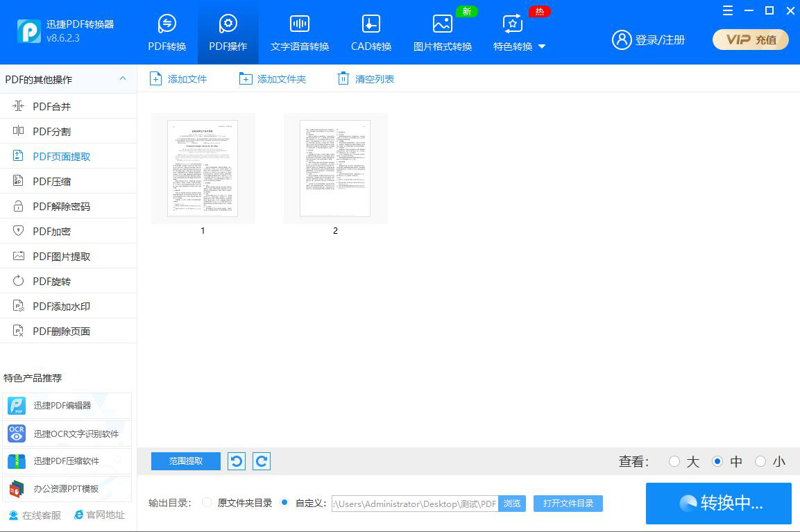Click the PDF图片提取 picture icon
Image resolution: width=800 pixels, height=532 pixels.
(x=18, y=256)
